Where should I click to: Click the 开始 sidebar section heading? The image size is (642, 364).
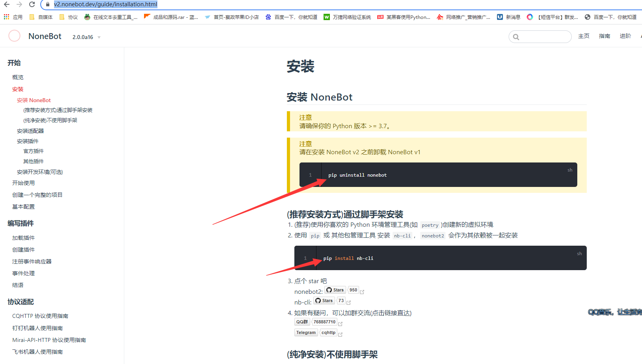point(14,63)
